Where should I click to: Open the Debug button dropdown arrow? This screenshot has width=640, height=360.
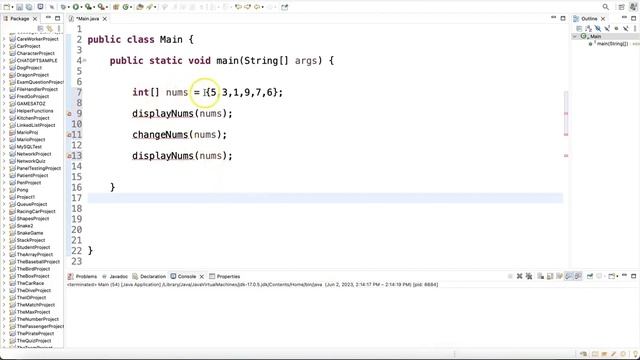tap(68, 7)
